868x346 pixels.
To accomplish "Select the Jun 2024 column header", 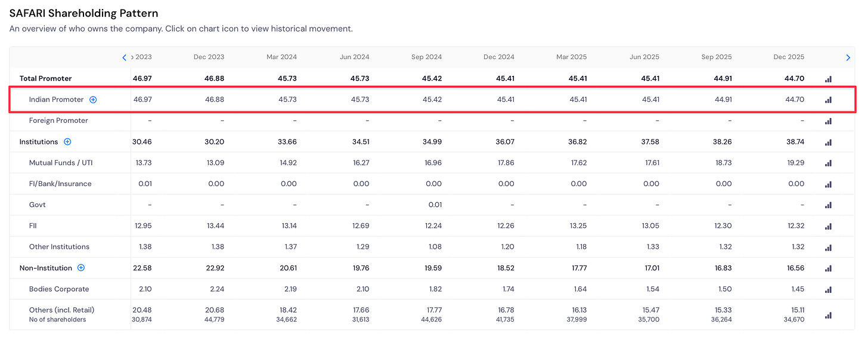I will pyautogui.click(x=354, y=57).
